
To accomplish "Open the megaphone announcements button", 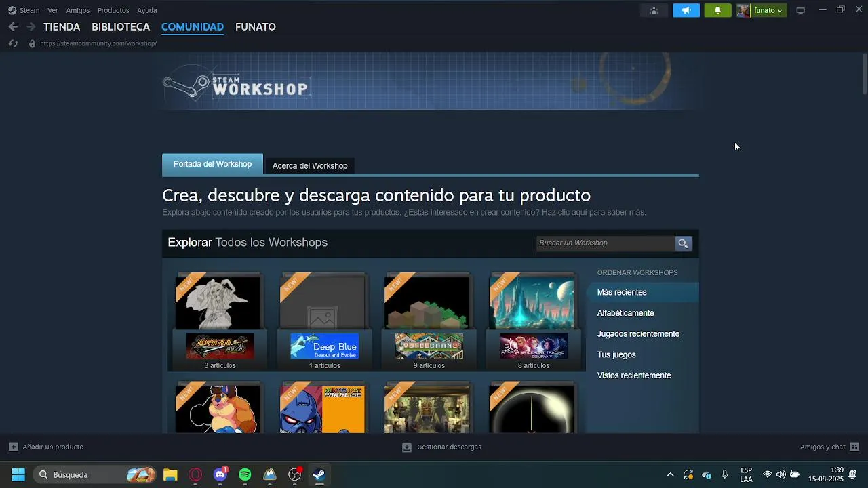I will (686, 10).
